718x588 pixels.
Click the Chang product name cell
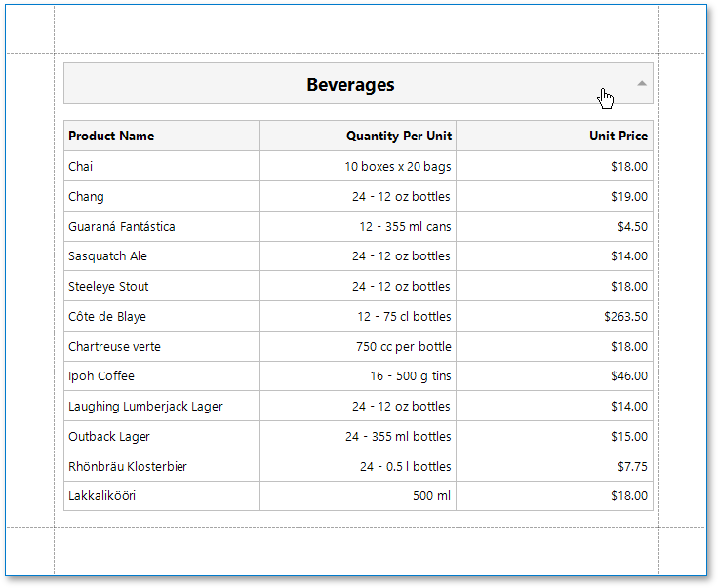pyautogui.click(x=86, y=197)
